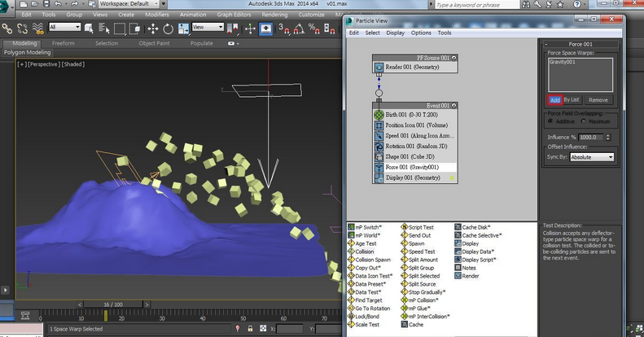Select the Select and Move tool
The height and width of the screenshot is (337, 644).
[x=152, y=28]
